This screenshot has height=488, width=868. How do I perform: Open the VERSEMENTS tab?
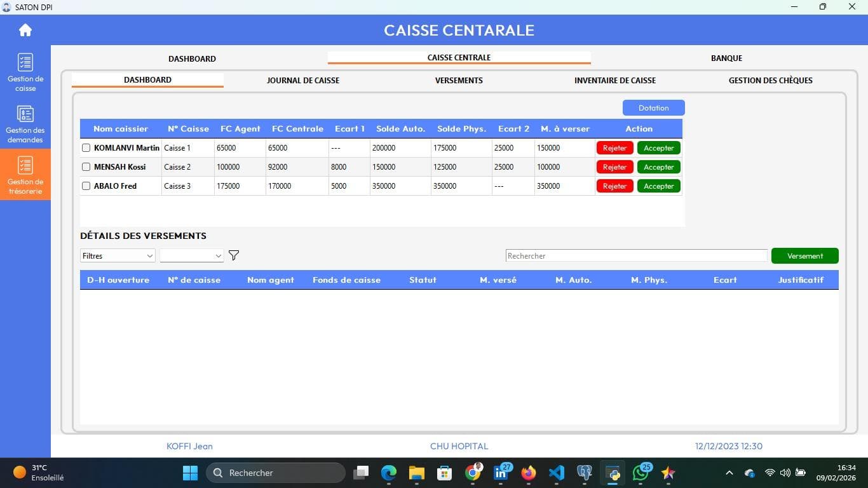pos(459,80)
